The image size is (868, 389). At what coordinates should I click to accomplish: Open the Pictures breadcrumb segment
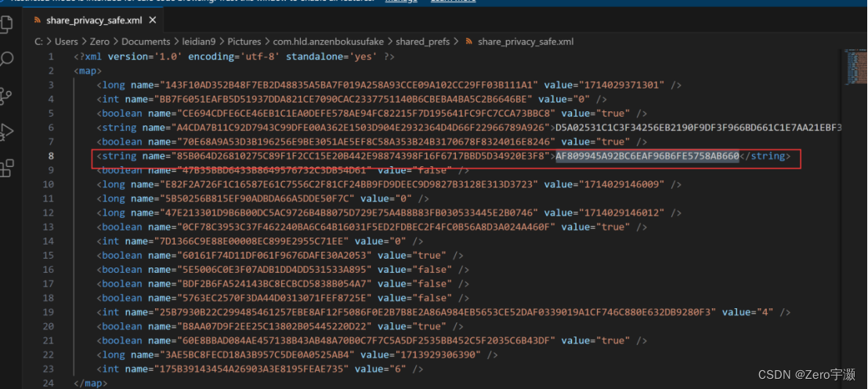244,42
